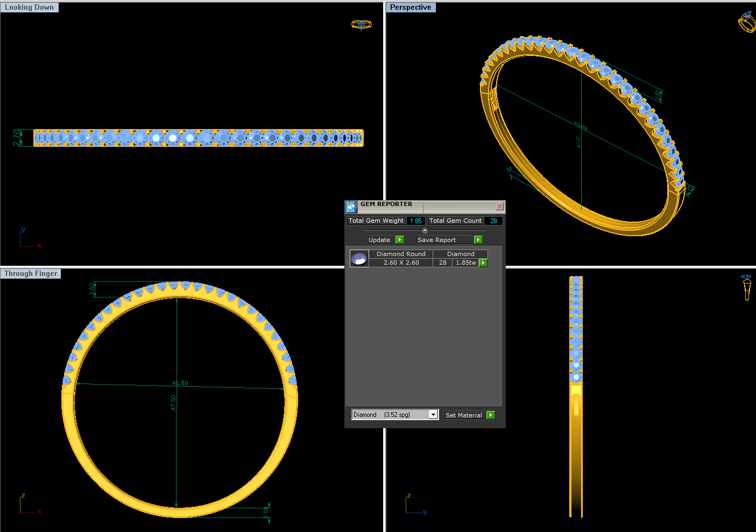
Task: Click the Perspective view ring icon
Action: tap(747, 22)
